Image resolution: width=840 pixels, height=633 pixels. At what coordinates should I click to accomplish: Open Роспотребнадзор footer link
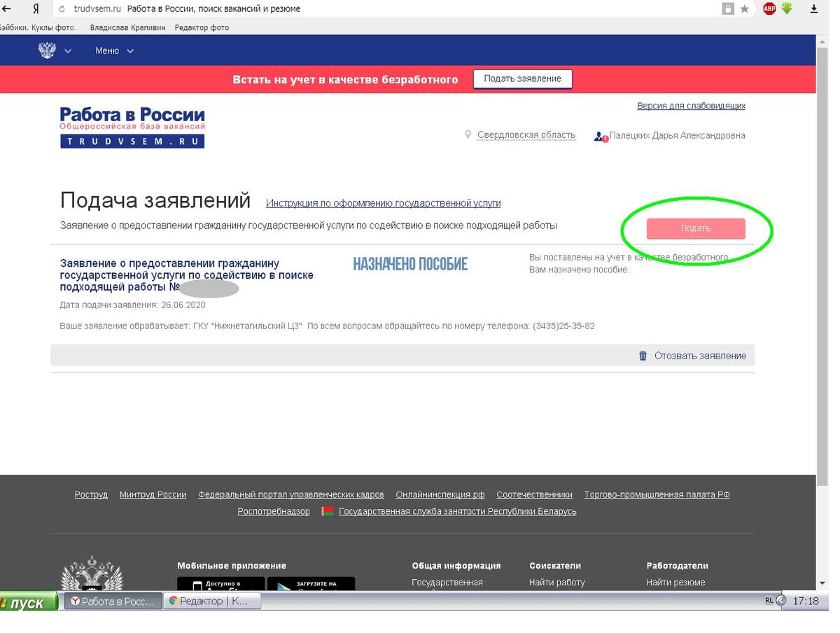274,511
